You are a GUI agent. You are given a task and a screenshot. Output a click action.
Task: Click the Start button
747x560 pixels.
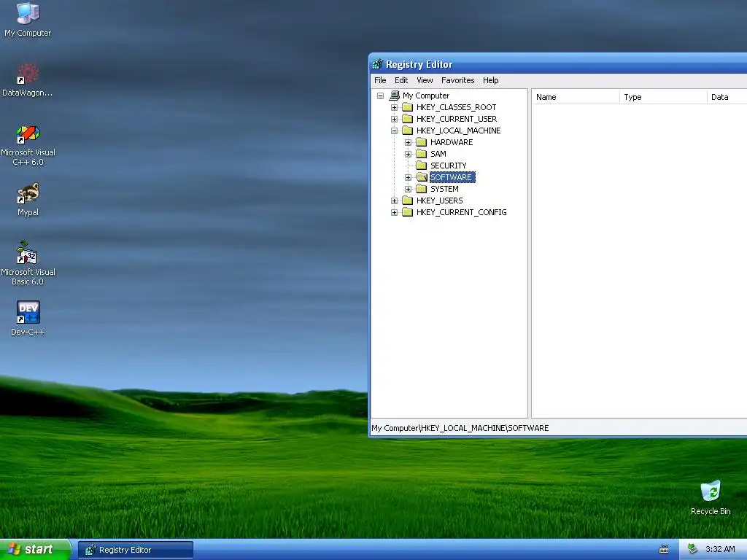pyautogui.click(x=35, y=549)
